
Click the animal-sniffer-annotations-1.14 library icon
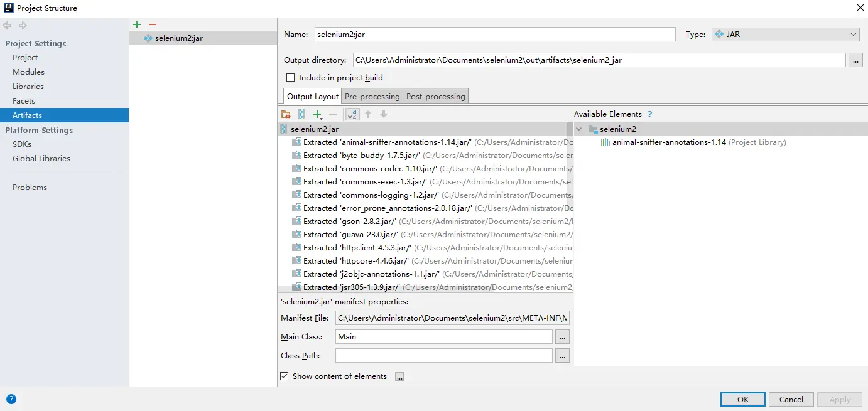(605, 142)
